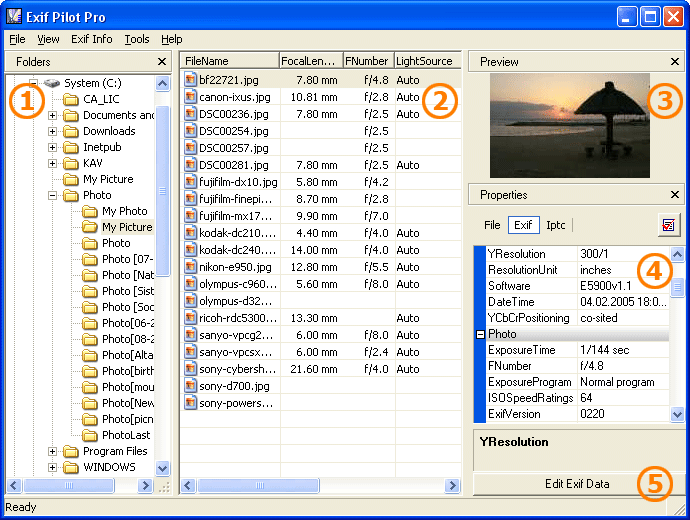Close the Properties panel

click(674, 195)
